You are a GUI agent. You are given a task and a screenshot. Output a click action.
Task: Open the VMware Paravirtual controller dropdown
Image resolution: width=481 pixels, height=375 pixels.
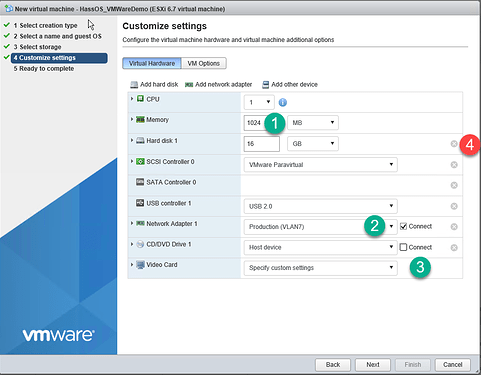click(320, 165)
